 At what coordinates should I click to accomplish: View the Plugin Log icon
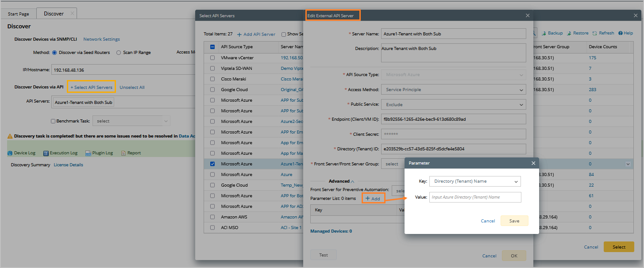tap(88, 153)
